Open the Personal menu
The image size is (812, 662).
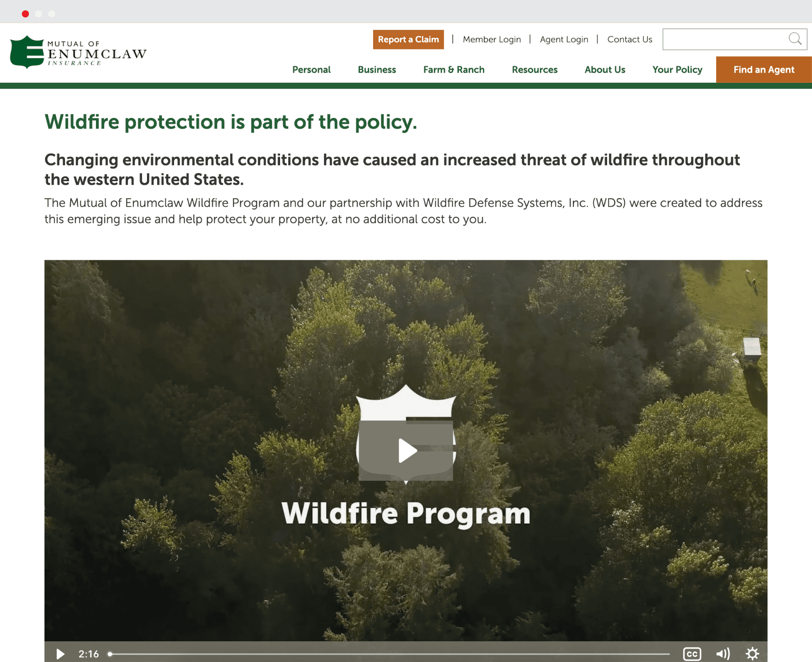311,70
